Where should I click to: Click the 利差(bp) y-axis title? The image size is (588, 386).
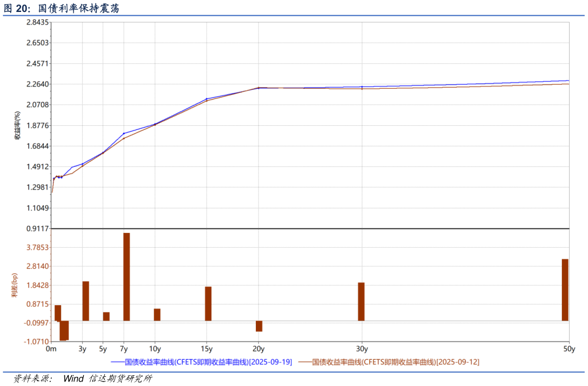pos(14,285)
